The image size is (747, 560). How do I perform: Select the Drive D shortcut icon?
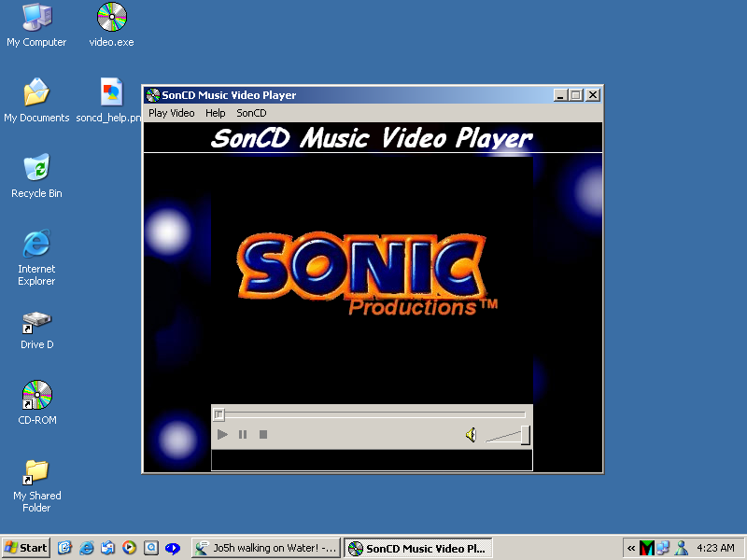(x=36, y=322)
